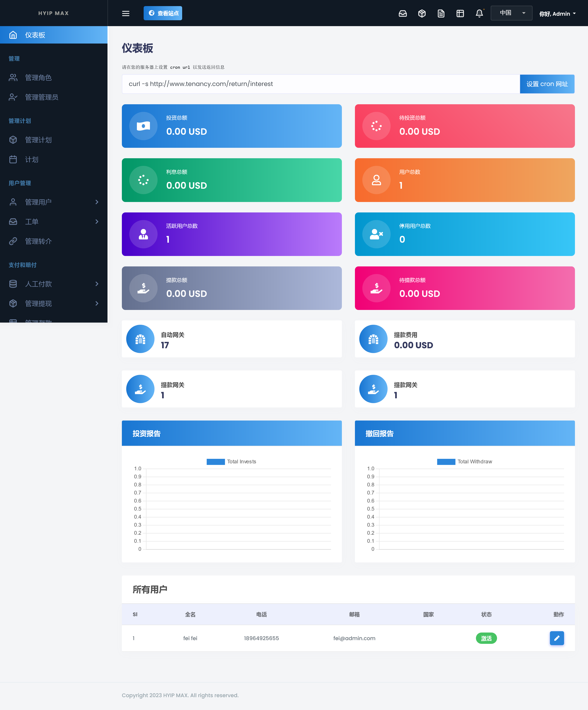Click the table layout icon in header

[x=460, y=13]
